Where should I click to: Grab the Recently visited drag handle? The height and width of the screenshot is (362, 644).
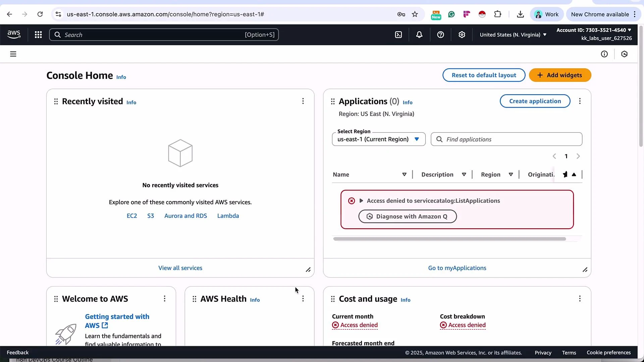(x=56, y=101)
